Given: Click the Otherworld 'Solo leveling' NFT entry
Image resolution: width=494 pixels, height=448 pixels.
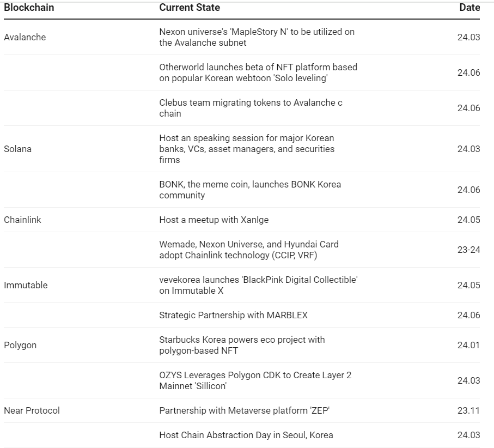Looking at the screenshot, I should (258, 72).
